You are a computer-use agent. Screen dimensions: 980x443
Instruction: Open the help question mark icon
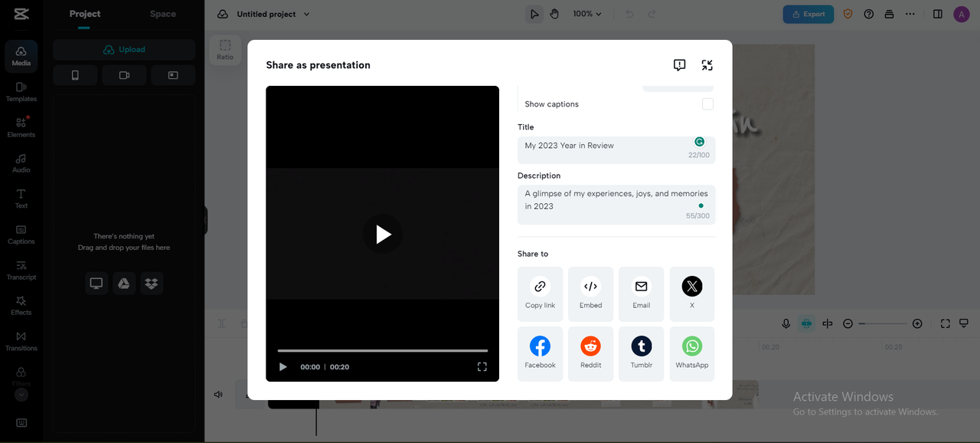click(869, 14)
